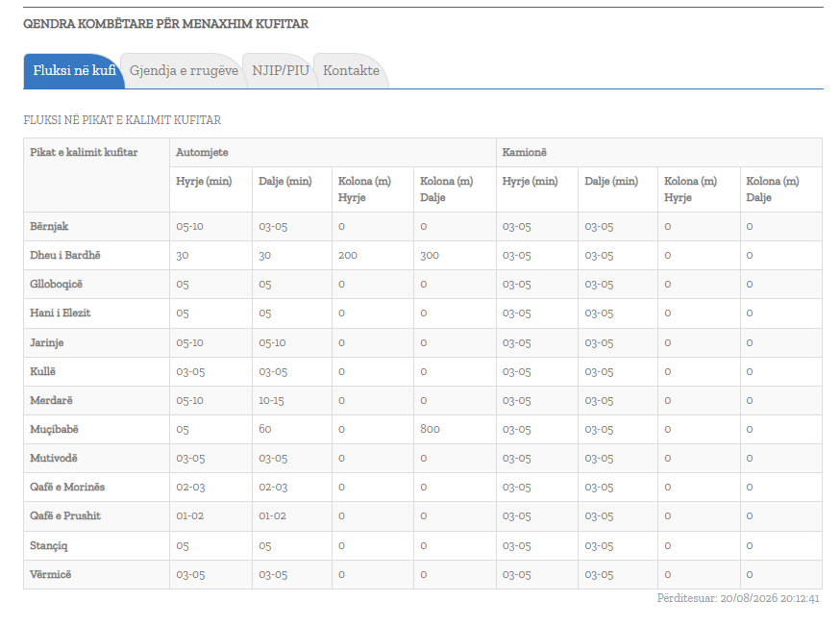
Task: Click the 05-10 vehicle entry time for Bërnjak
Action: tap(190, 226)
